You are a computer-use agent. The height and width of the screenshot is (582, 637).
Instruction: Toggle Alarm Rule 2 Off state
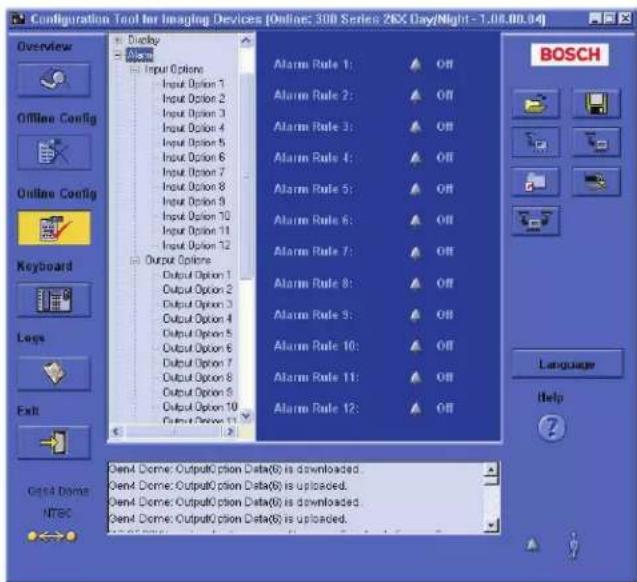coord(444,95)
